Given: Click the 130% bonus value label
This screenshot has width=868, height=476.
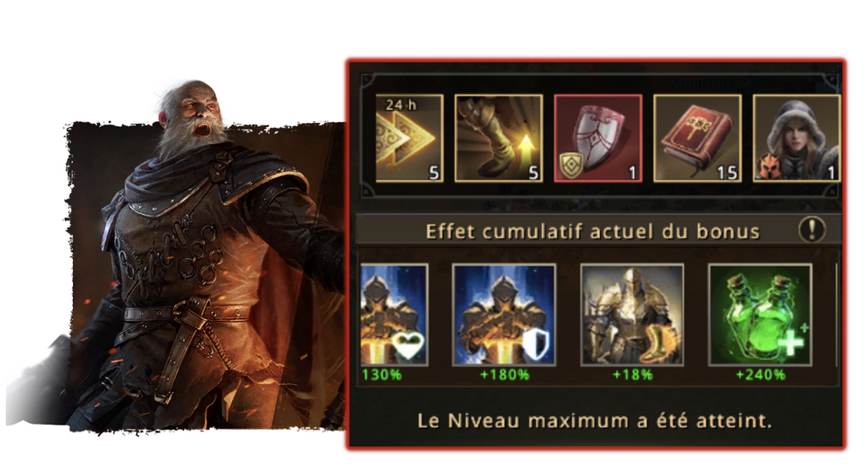Looking at the screenshot, I should click(380, 375).
